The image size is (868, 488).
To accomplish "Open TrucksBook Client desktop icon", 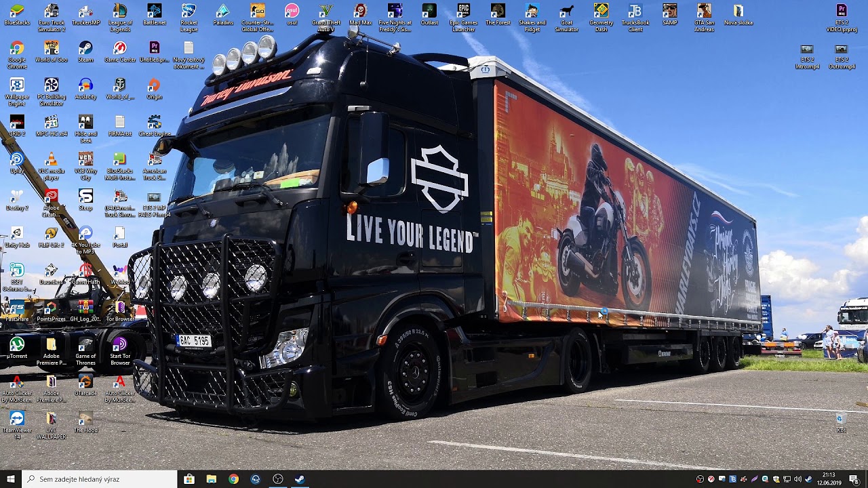I will tap(635, 18).
